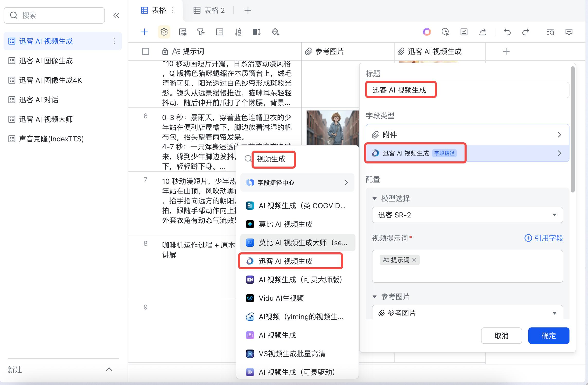This screenshot has width=588, height=385.
Task: Select 莫比 AI 视频生成 from list
Action: click(285, 224)
